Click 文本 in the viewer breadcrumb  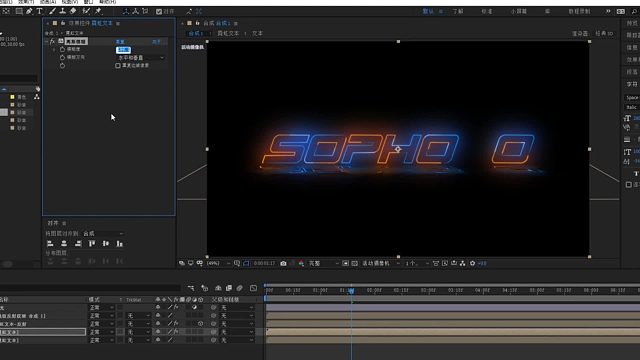(x=258, y=33)
